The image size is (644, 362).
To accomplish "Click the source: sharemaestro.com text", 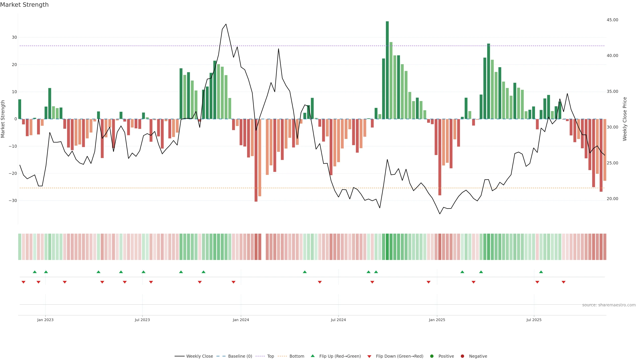I will (x=609, y=305).
